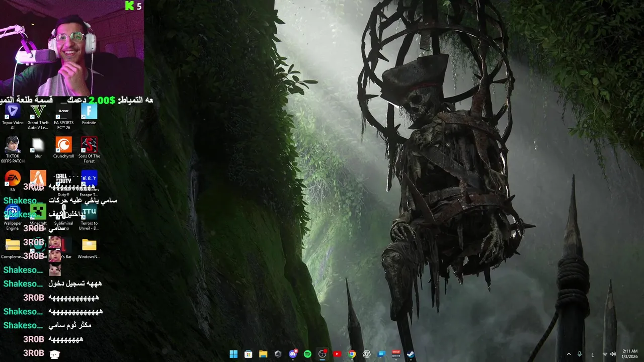
Task: Select the blur desktop shortcut
Action: point(38,148)
